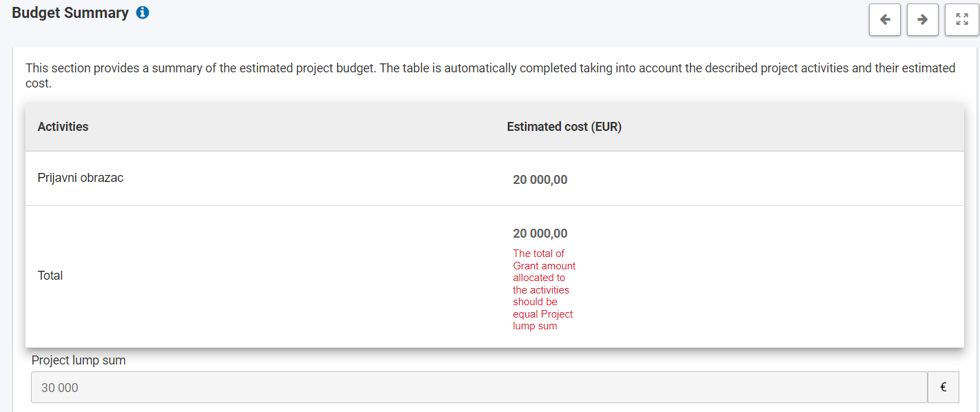The height and width of the screenshot is (412, 980).
Task: Click the Budget Summary heading
Action: [x=70, y=13]
